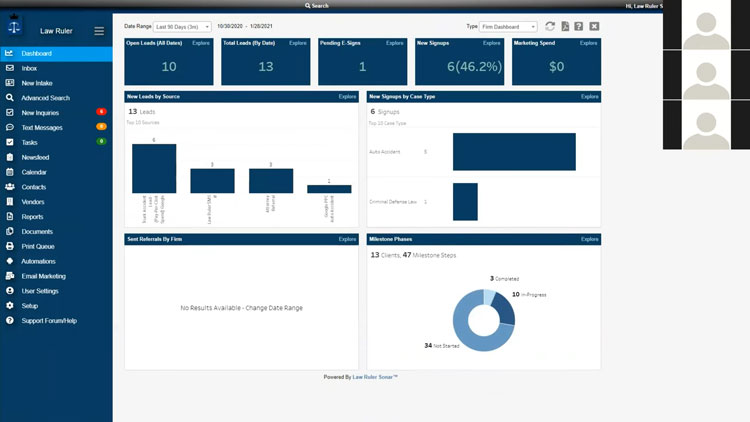Export dashboard using the PDF icon
This screenshot has height=422, width=750.
(x=565, y=26)
